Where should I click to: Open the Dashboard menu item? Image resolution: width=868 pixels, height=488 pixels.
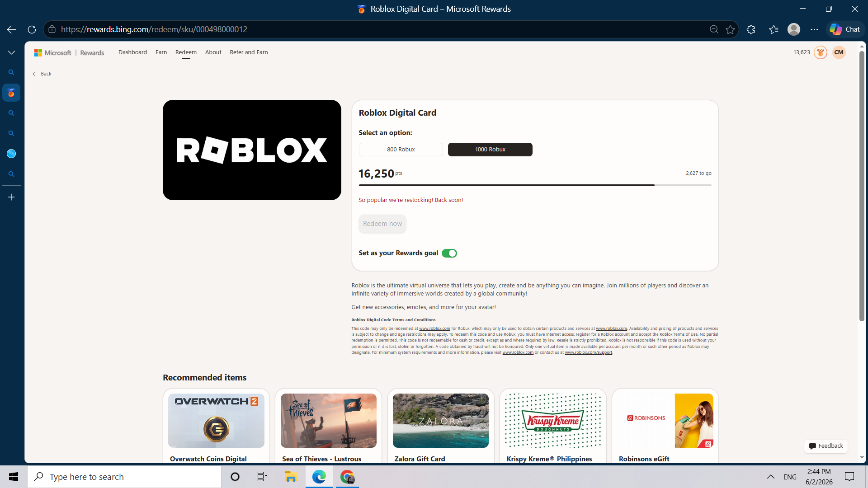tap(132, 52)
